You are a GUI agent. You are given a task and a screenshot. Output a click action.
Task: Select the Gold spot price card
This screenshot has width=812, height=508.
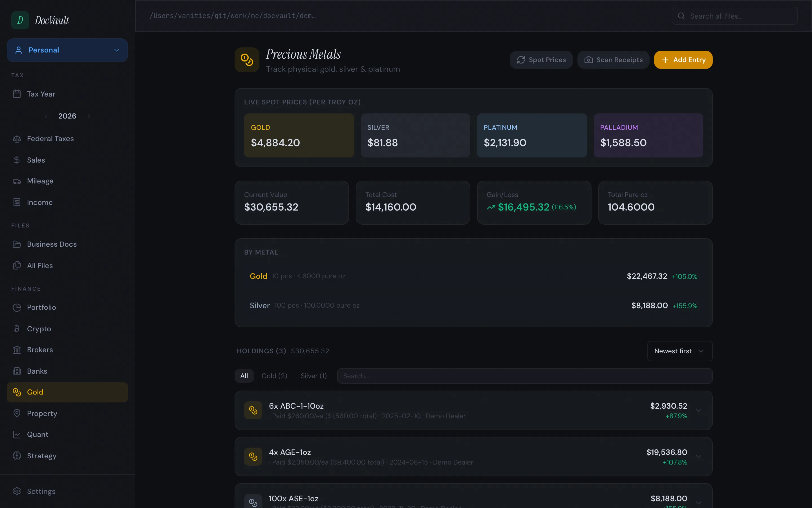click(299, 135)
